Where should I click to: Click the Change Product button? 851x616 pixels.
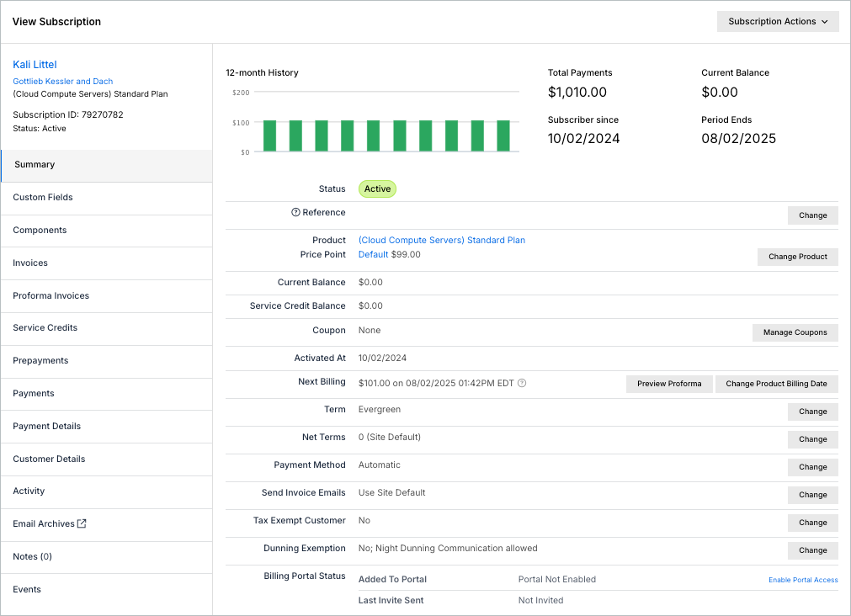(797, 256)
